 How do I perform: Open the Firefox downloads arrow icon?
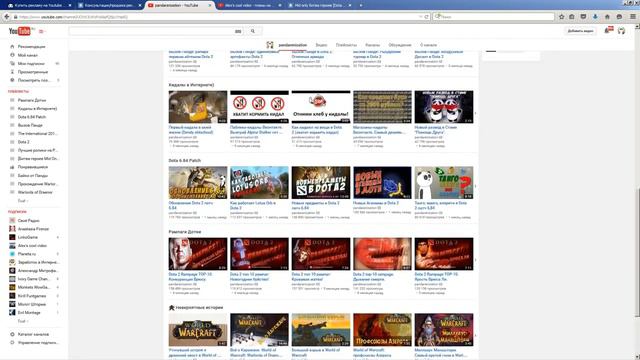click(x=595, y=17)
